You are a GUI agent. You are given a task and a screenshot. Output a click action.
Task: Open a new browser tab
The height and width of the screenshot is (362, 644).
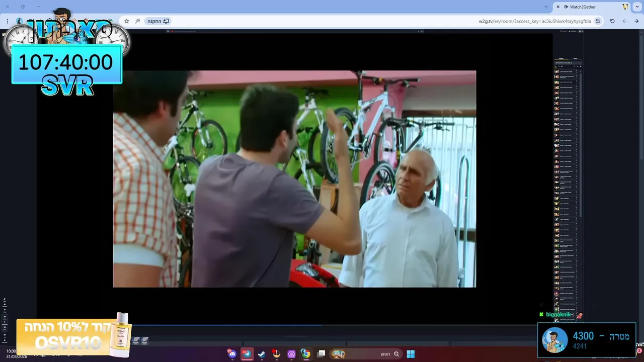546,7
